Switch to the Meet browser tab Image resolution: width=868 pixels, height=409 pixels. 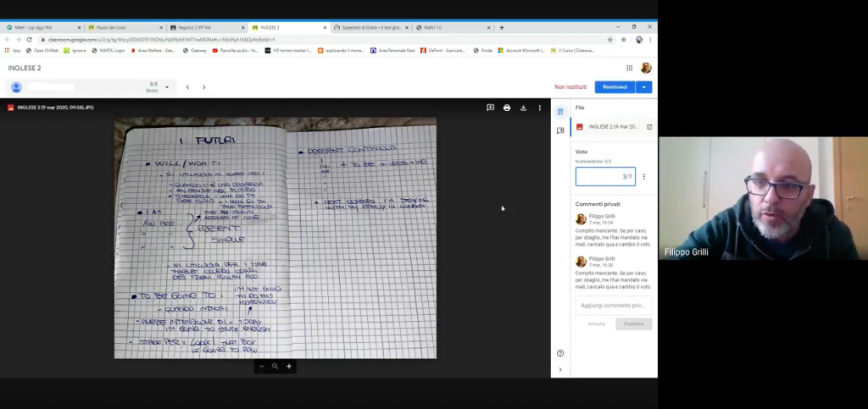tap(41, 27)
